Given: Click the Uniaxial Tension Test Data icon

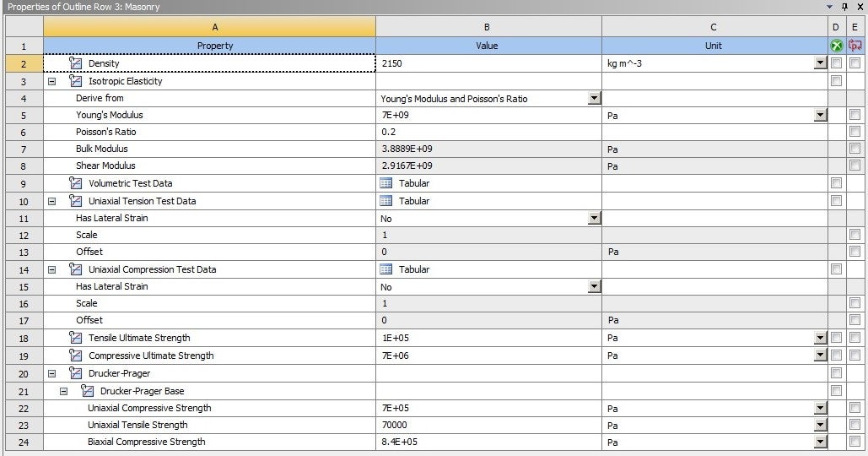Looking at the screenshot, I should 75,201.
